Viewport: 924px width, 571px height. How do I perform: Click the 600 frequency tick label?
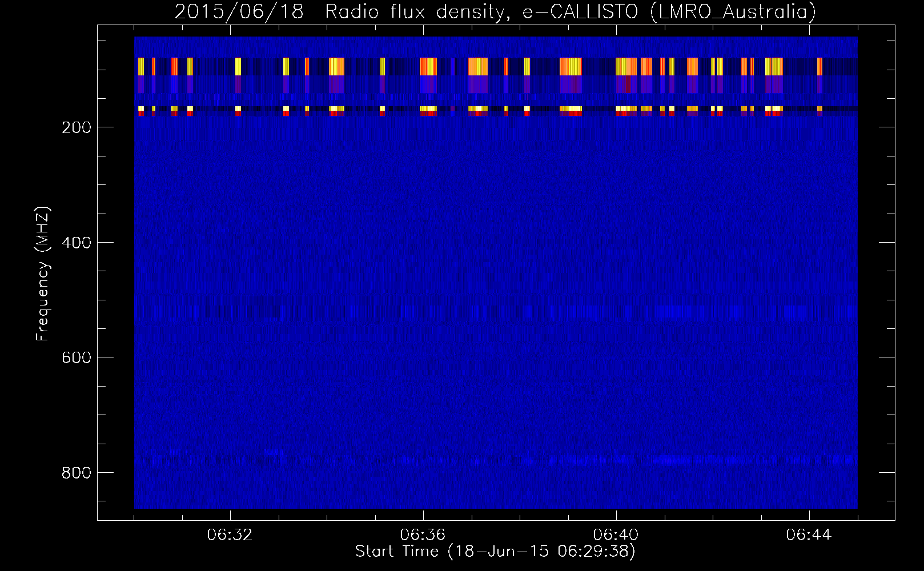coord(77,357)
